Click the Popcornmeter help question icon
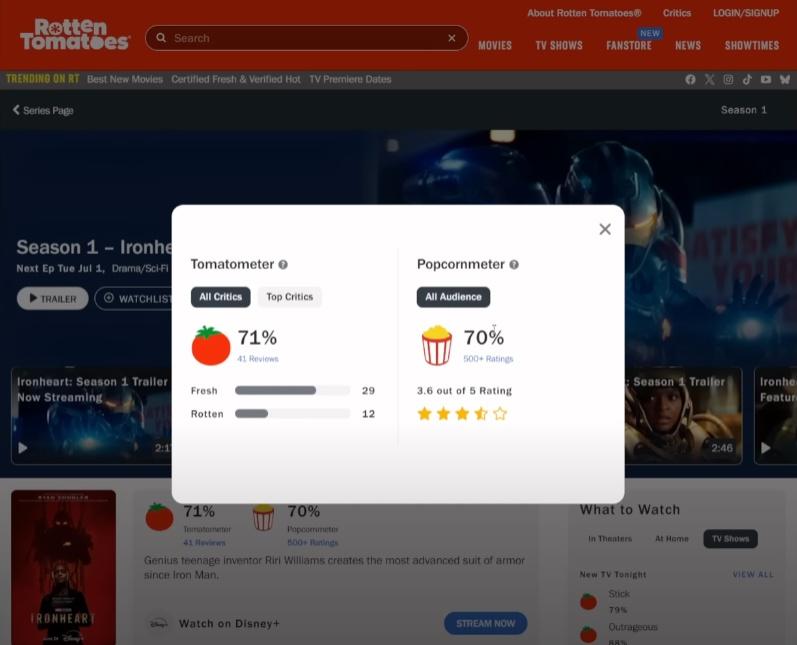 tap(514, 264)
